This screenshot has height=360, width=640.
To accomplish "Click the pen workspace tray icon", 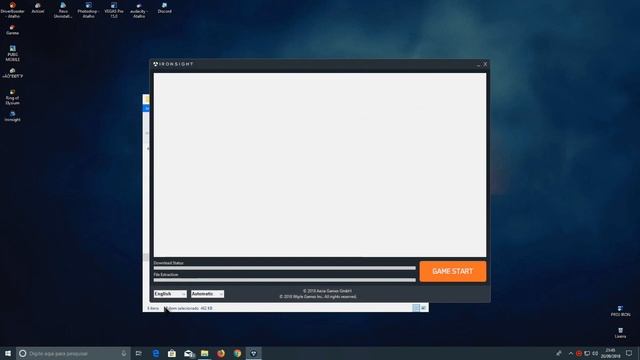I will pos(559,353).
